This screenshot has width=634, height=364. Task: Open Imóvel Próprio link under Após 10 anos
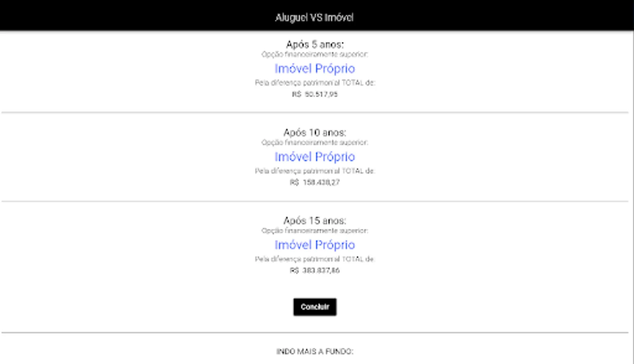click(315, 157)
